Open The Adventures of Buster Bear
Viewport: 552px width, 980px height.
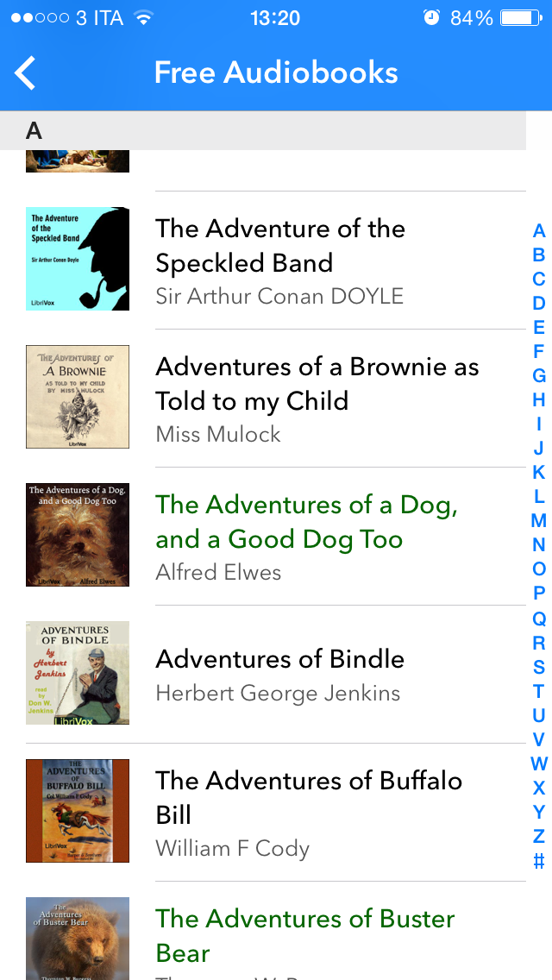(x=304, y=935)
